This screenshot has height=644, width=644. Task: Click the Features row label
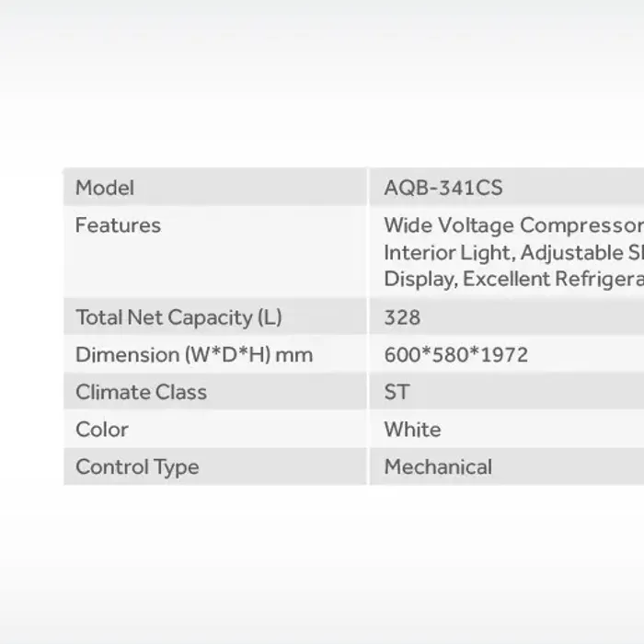click(x=118, y=225)
